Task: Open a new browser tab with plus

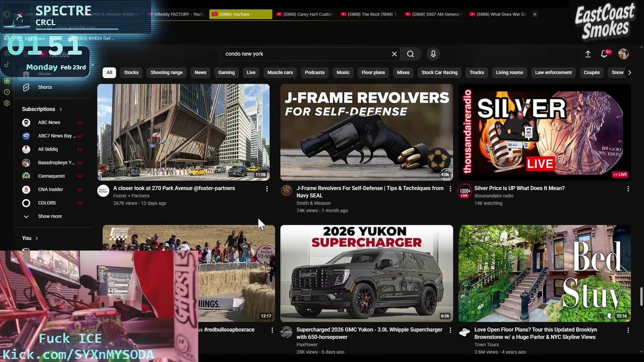Action: click(534, 14)
